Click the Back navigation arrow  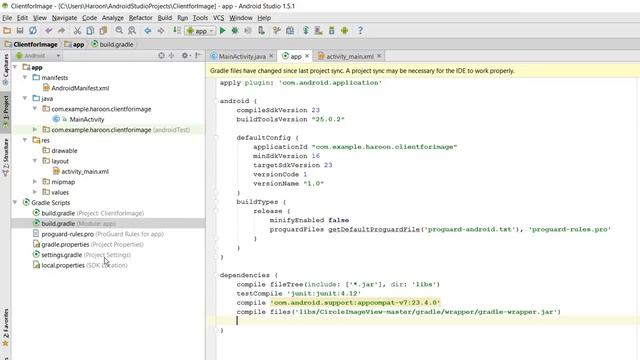148,31
